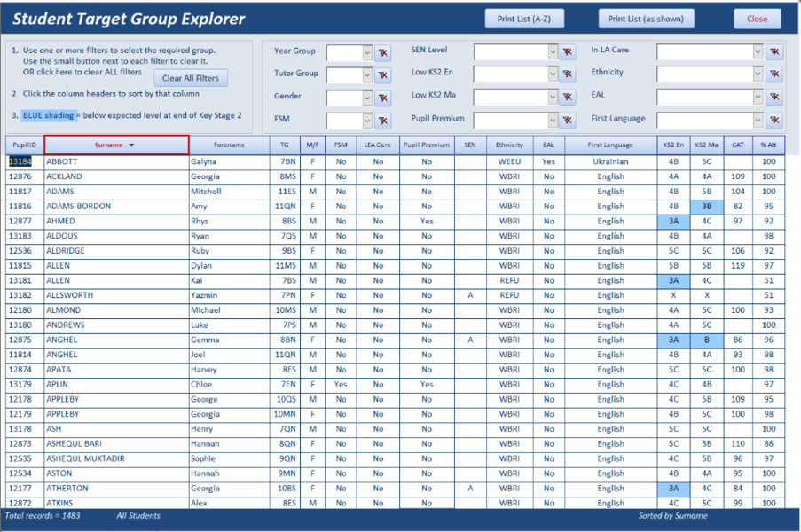Sort by the Surname column header
This screenshot has height=532, width=801.
116,145
